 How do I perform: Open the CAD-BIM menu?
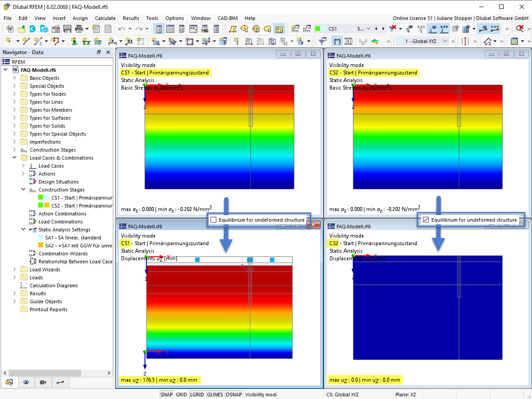click(227, 18)
